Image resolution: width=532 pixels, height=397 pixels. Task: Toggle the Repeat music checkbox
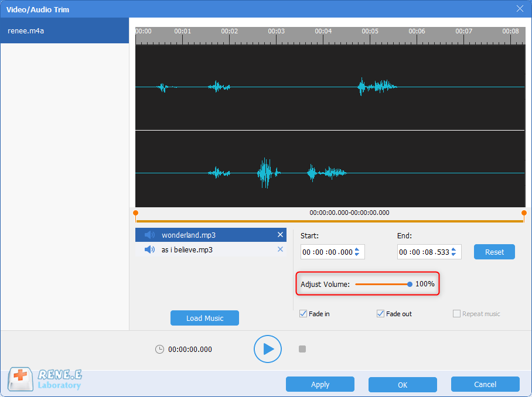point(456,313)
